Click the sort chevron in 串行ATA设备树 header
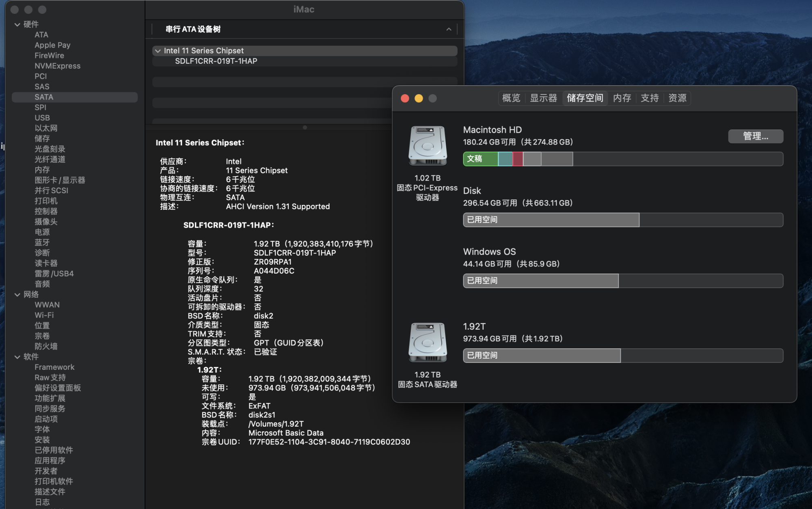The height and width of the screenshot is (509, 812). coord(449,29)
